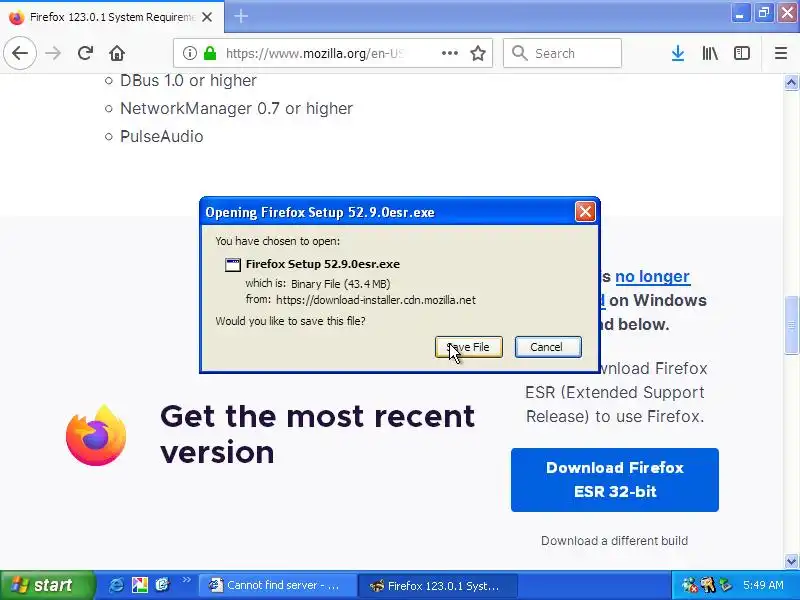
Task: Click the 'PulseAudio' list item text
Action: (x=161, y=137)
